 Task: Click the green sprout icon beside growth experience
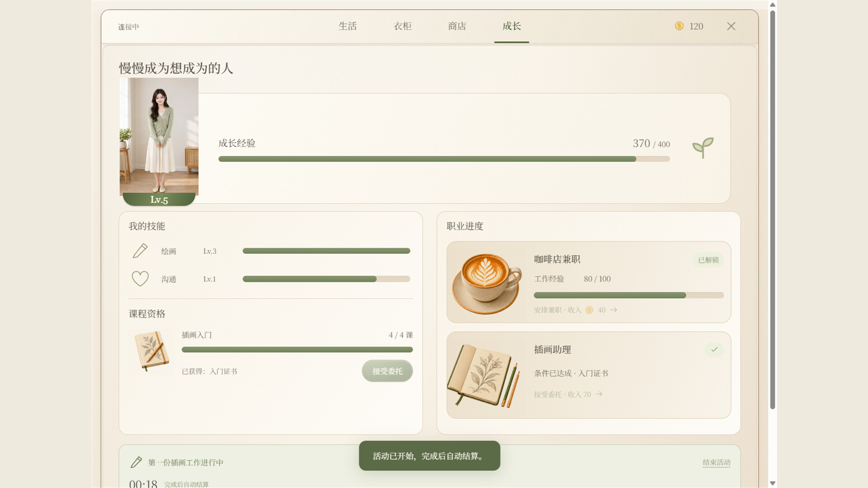point(703,148)
